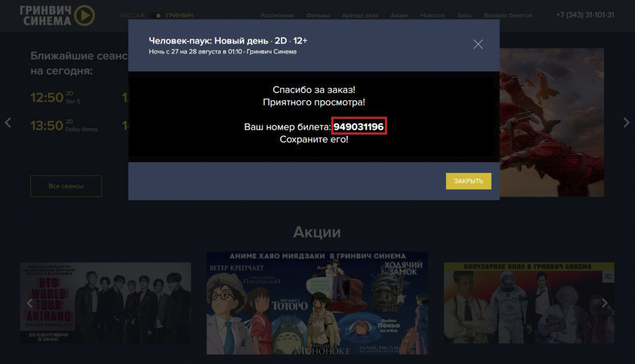The height and width of the screenshot is (364, 635).
Task: Click the hero movie poster image
Action: point(551,123)
